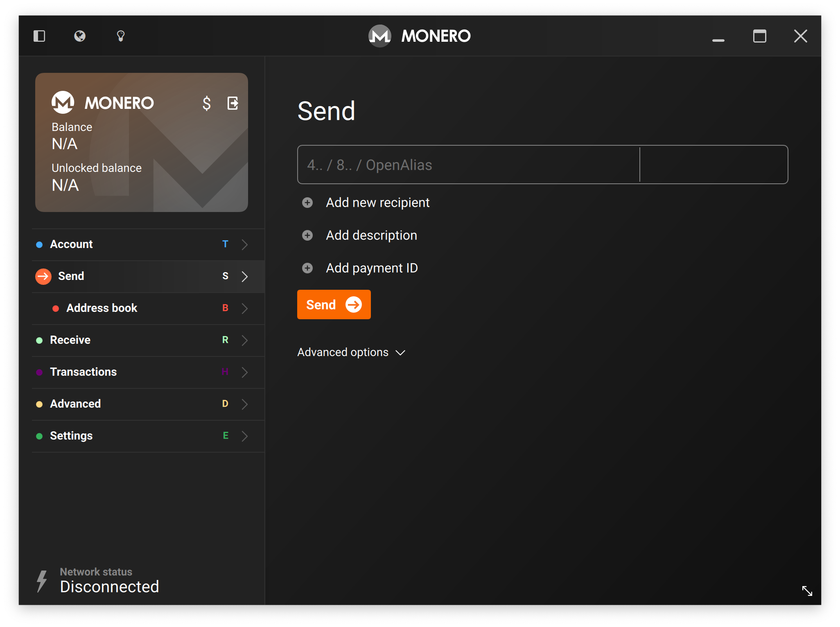Click the yellow dot beside Advanced
Image resolution: width=840 pixels, height=627 pixels.
[x=39, y=404]
